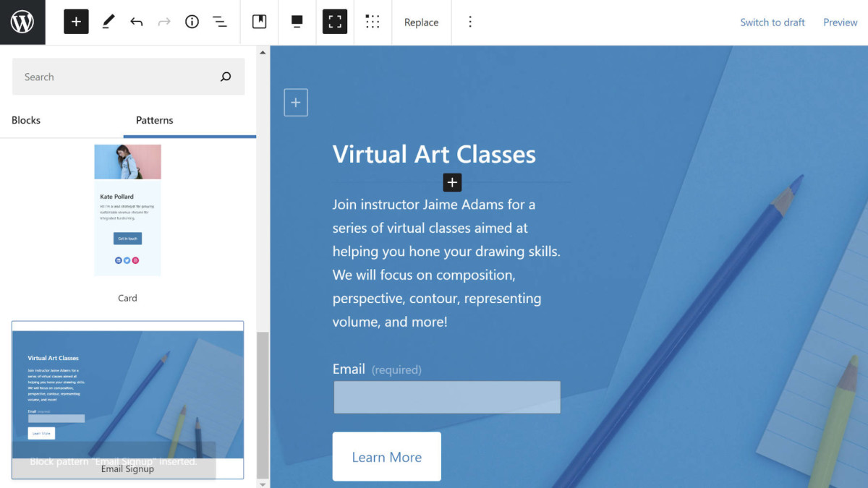Screen dimensions: 868x488
Task: Toggle the block inserter plus button
Action: click(x=76, y=22)
